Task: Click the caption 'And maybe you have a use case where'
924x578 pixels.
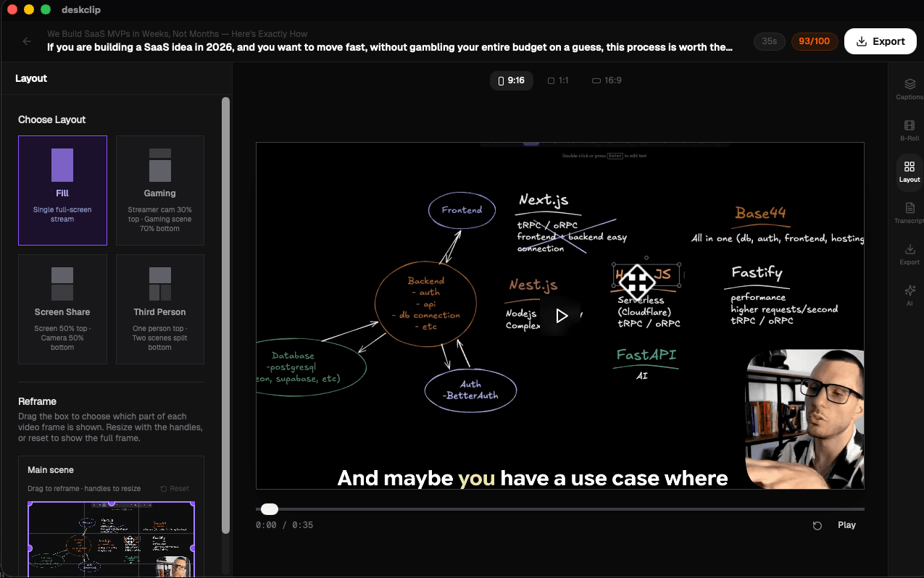Action: [x=533, y=478]
